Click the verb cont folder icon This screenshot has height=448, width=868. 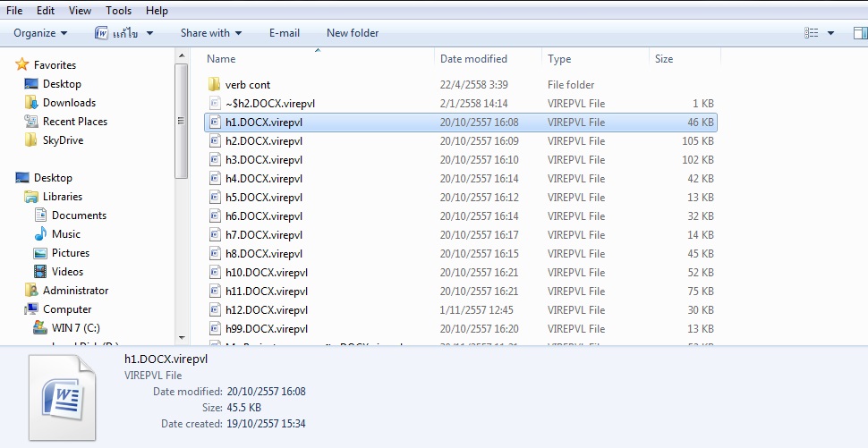[x=215, y=85]
